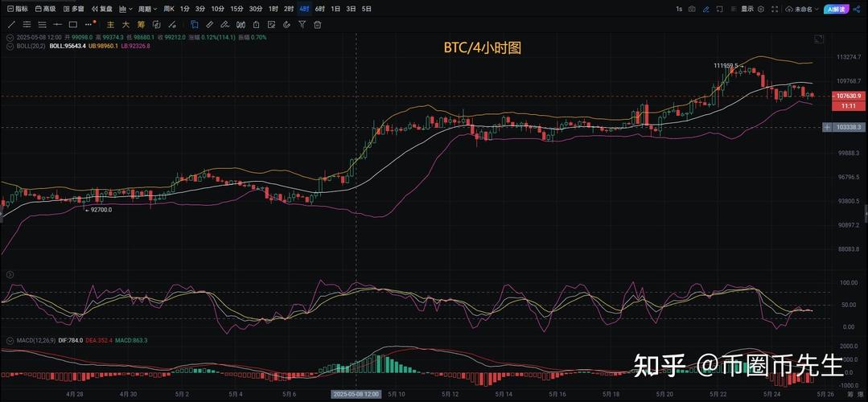The image size is (868, 402).
Task: Click the 92700.0 low price label
Action: (101, 210)
